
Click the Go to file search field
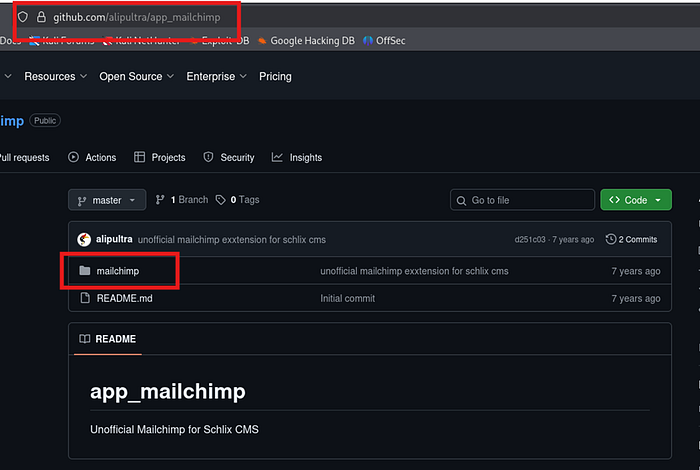click(522, 200)
